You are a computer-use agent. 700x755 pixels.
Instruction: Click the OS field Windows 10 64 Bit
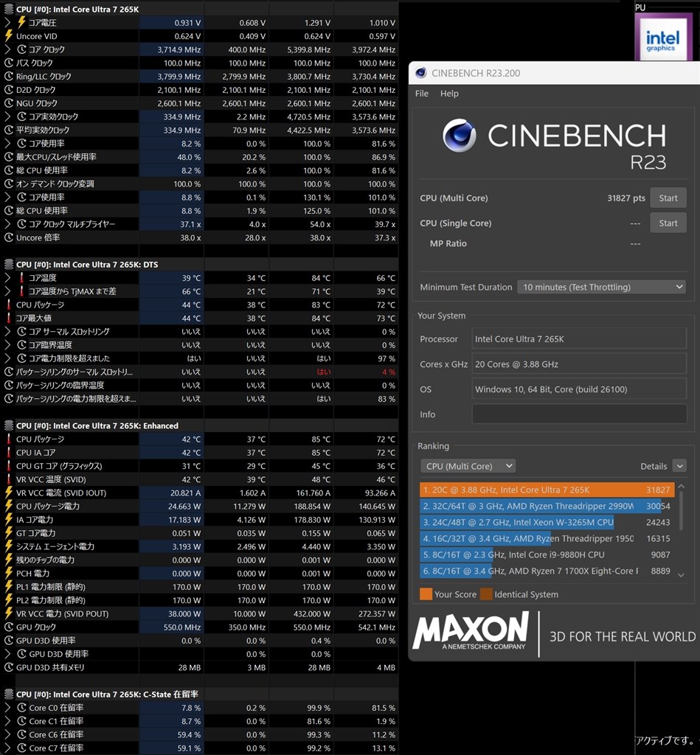pyautogui.click(x=579, y=389)
